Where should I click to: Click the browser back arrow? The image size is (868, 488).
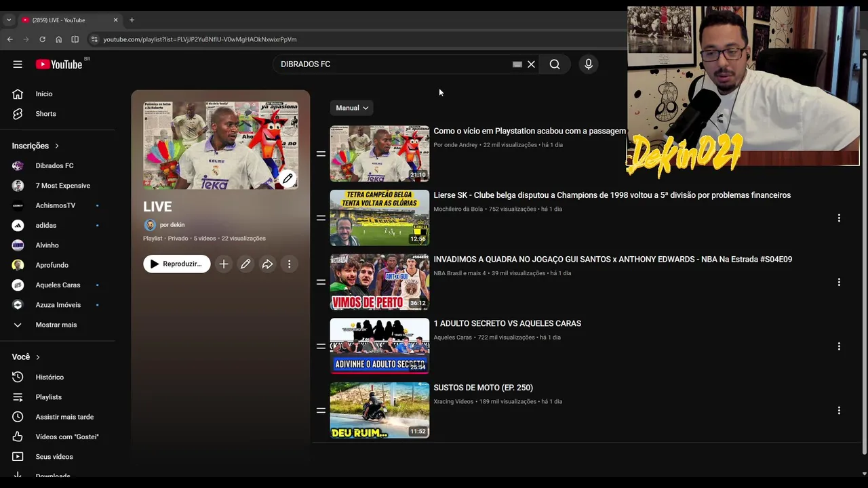10,39
